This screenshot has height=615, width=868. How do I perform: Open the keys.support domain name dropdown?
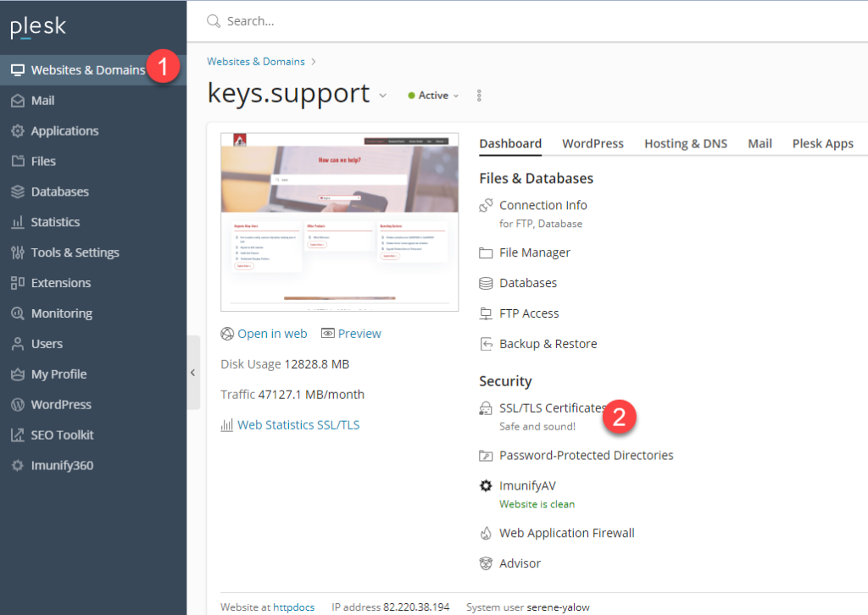coord(382,96)
